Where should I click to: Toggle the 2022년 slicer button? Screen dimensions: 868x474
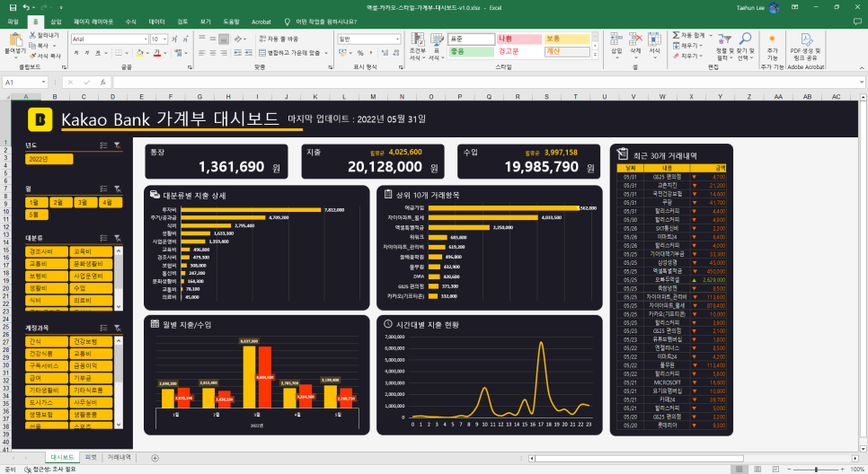point(49,159)
